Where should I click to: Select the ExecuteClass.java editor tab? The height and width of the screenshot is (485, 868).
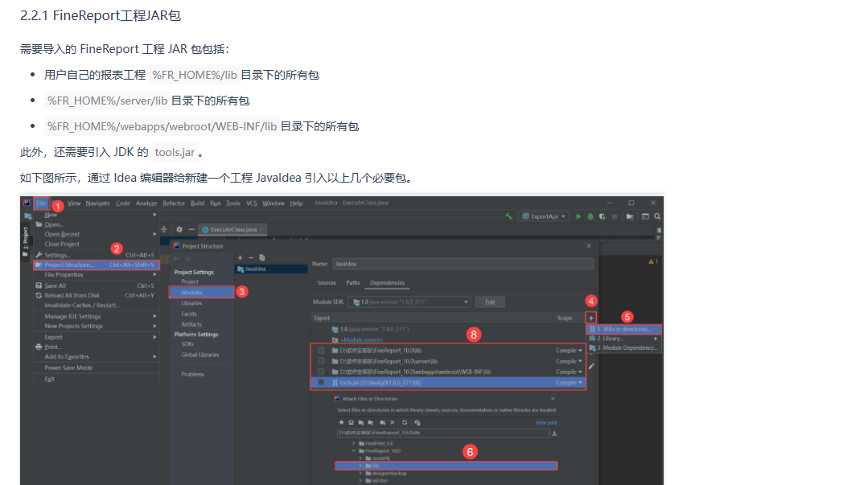point(233,229)
